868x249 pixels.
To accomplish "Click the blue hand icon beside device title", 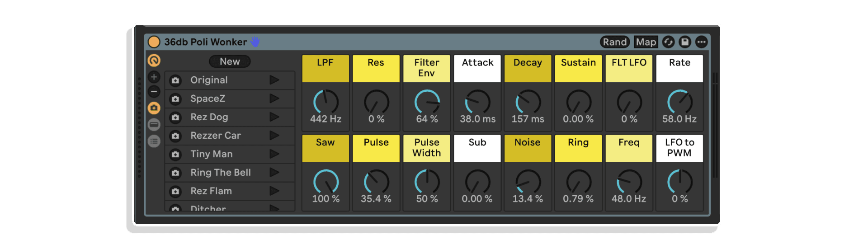I will (255, 42).
